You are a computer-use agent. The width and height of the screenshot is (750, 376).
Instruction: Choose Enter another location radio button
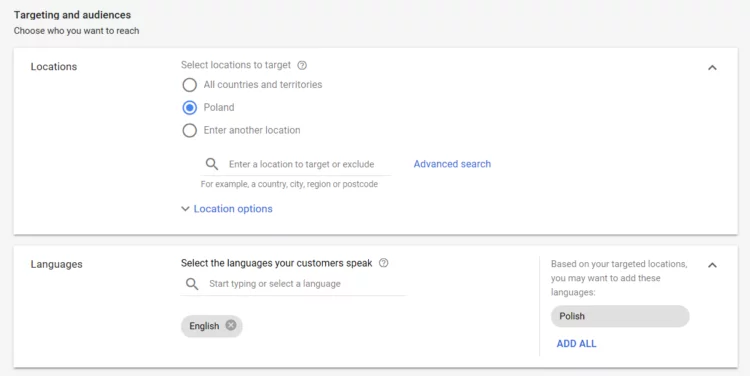coord(189,130)
